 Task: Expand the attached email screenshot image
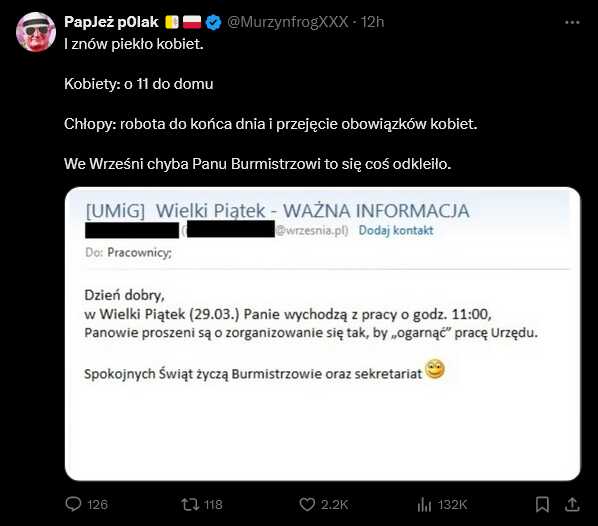tap(323, 334)
